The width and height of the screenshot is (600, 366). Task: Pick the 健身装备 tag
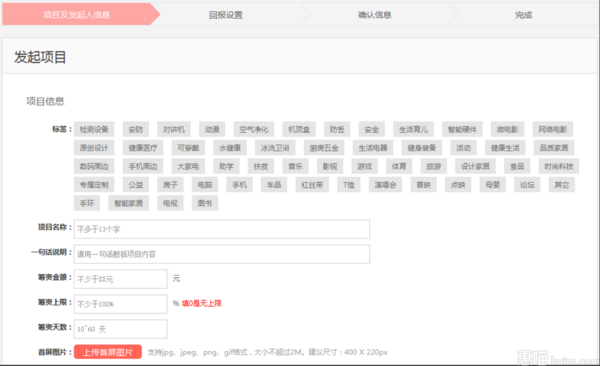pyautogui.click(x=422, y=148)
